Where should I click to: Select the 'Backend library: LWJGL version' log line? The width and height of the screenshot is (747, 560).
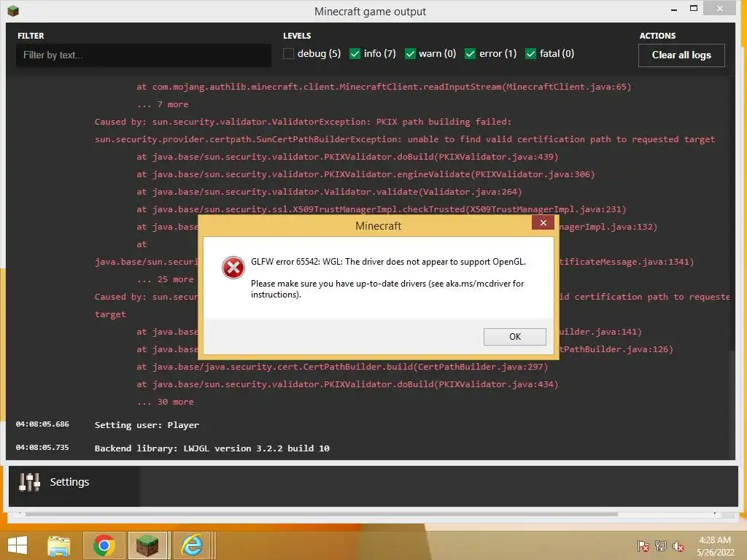pyautogui.click(x=212, y=448)
